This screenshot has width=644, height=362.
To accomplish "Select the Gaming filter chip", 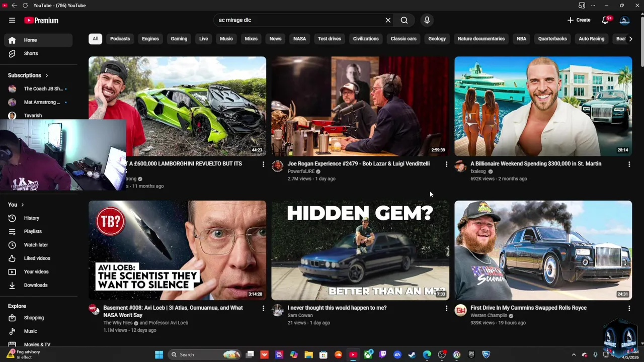I will pyautogui.click(x=179, y=39).
